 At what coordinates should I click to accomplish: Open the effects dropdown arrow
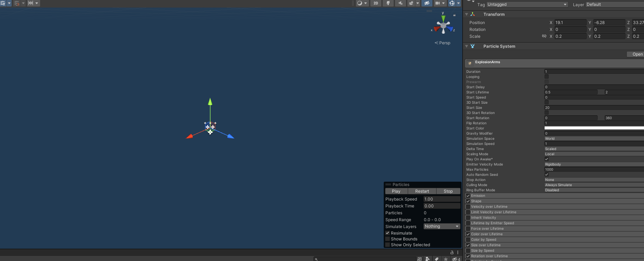click(417, 3)
